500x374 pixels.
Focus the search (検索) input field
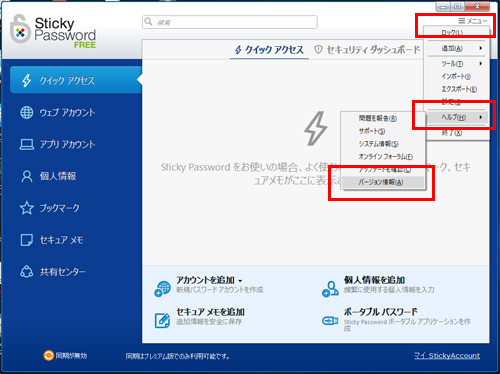pyautogui.click(x=230, y=22)
